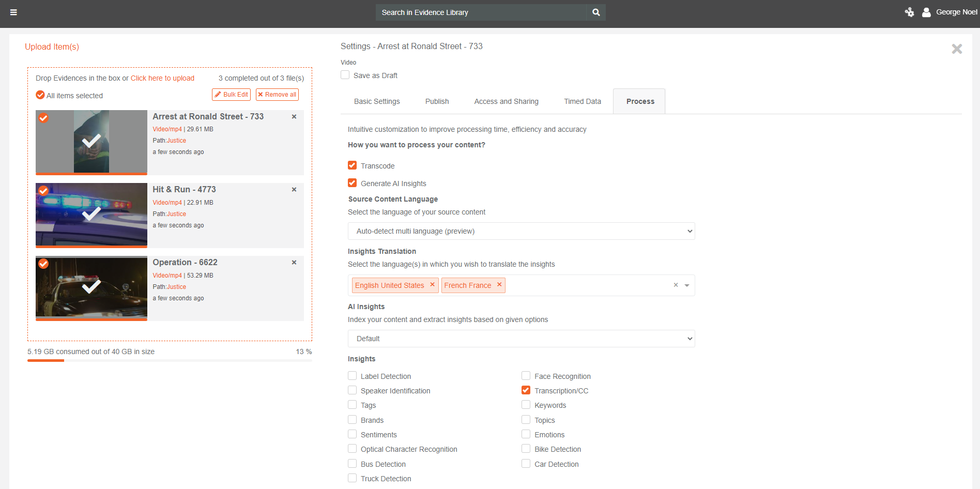The image size is (980, 489).
Task: Open the hamburger navigation menu
Action: pyautogui.click(x=14, y=12)
